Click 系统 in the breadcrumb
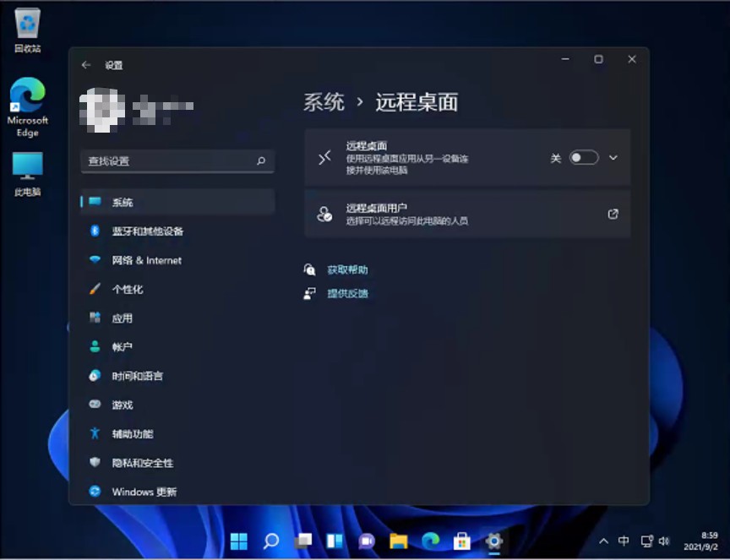Image resolution: width=730 pixels, height=560 pixels. point(324,102)
